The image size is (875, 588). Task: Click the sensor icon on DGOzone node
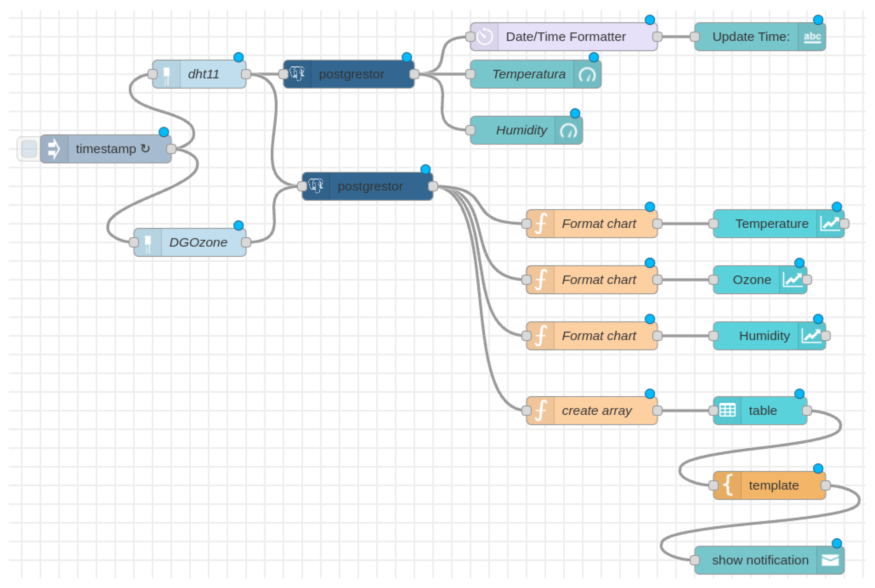(x=148, y=243)
